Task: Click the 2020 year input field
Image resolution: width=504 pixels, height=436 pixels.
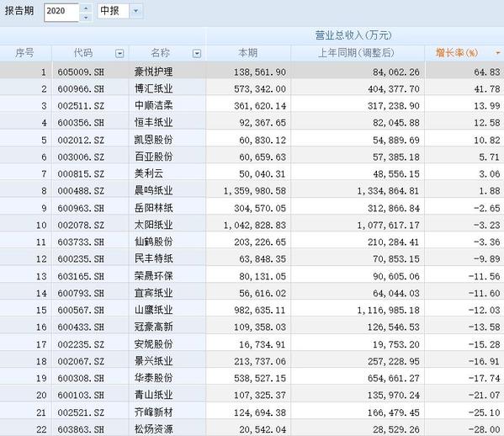Action: coord(61,13)
